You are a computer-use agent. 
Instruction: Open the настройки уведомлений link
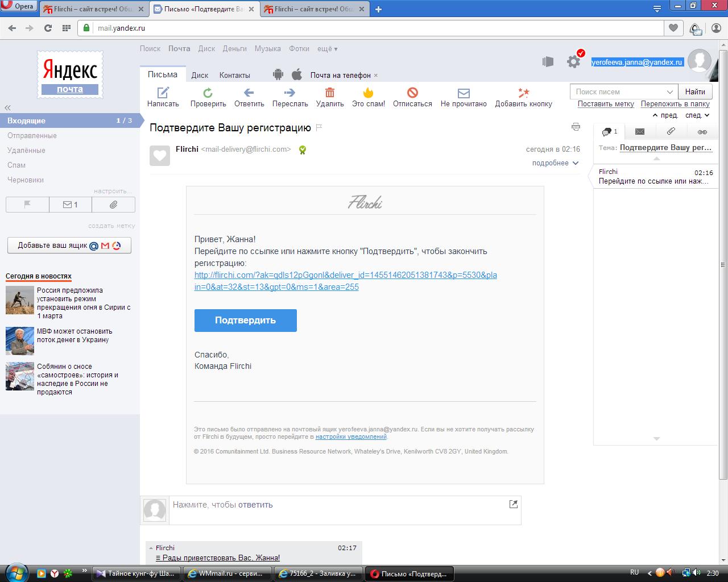tap(351, 437)
